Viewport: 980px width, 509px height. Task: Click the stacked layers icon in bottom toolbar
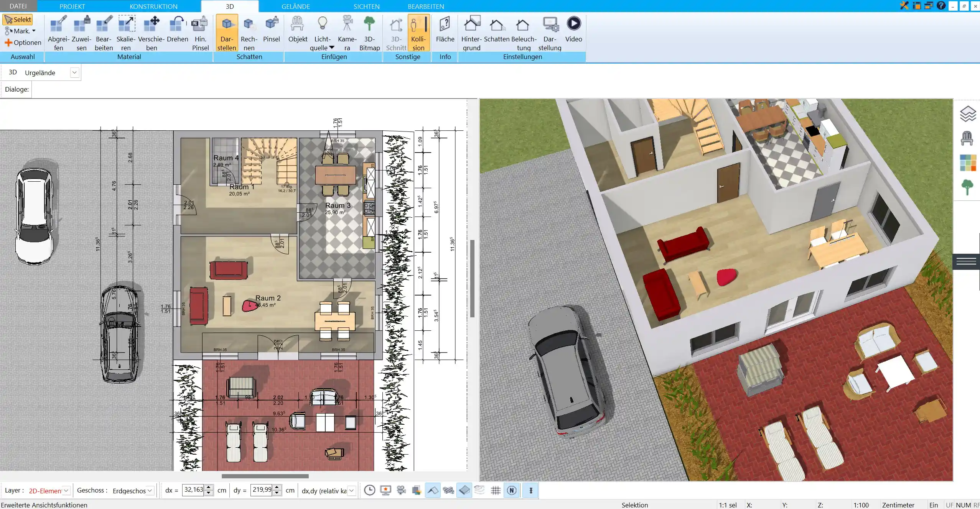click(417, 490)
